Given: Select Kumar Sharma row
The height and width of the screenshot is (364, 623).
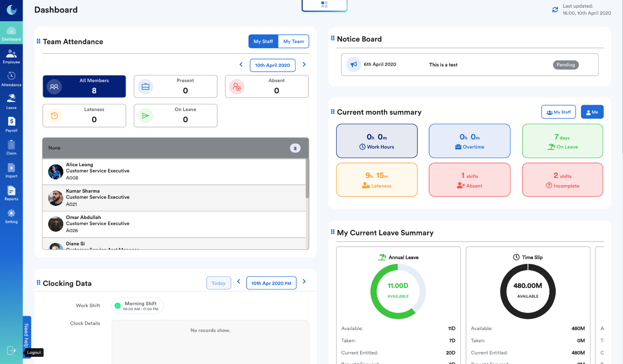Looking at the screenshot, I should pos(174,198).
